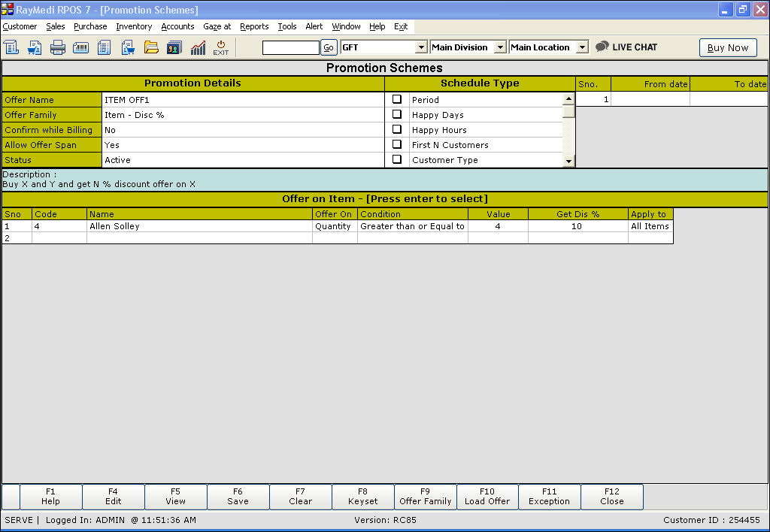Click the scroll/receipt document toolbar icon
The image size is (770, 532).
coord(11,47)
